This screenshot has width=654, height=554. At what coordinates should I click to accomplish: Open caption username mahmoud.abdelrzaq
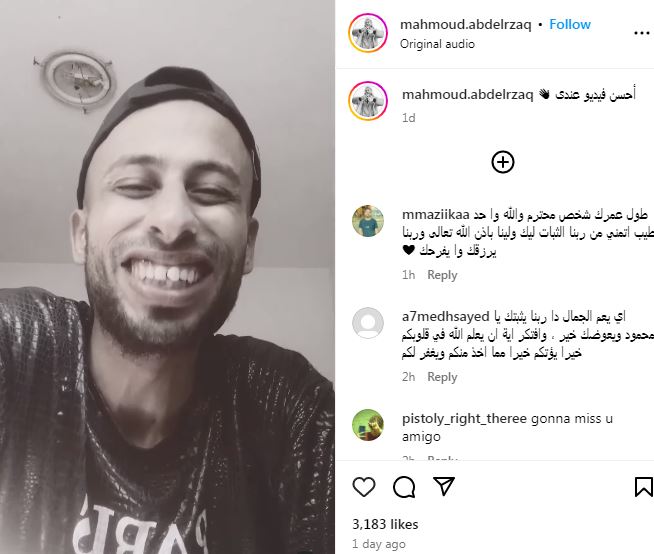468,95
